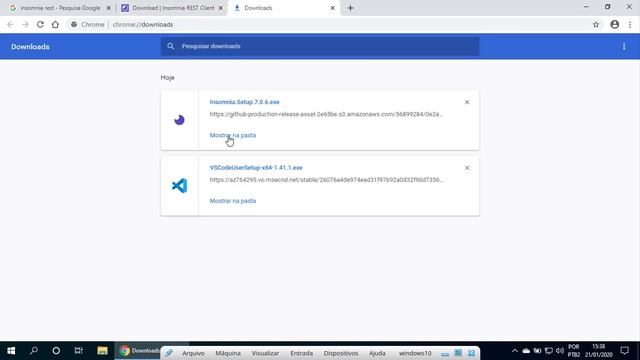Open the Ajuda menu in the VM toolbar
The height and width of the screenshot is (360, 640).
pyautogui.click(x=377, y=353)
